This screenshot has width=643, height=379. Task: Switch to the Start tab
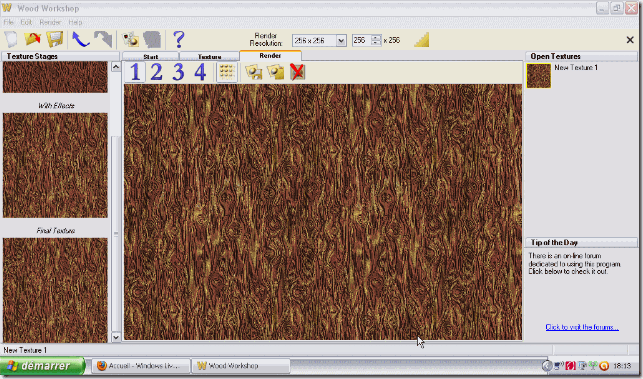pos(150,57)
